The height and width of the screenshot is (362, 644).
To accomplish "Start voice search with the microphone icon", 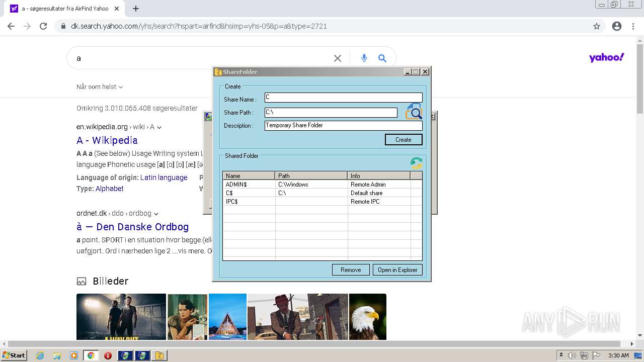I will tap(364, 58).
